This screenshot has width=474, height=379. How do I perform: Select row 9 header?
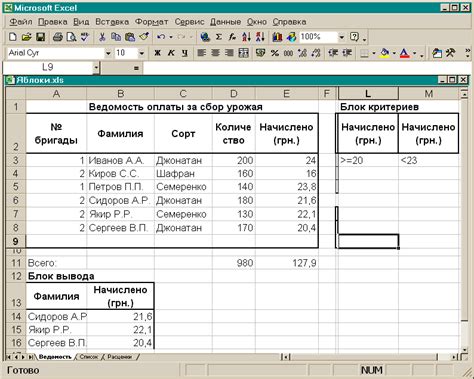(x=16, y=241)
